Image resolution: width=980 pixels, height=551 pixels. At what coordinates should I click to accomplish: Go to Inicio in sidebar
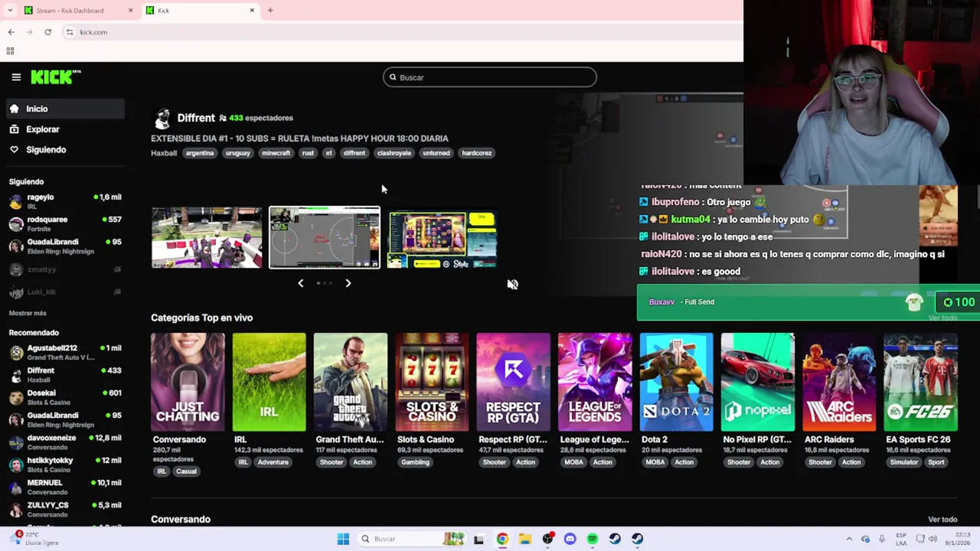(65, 109)
